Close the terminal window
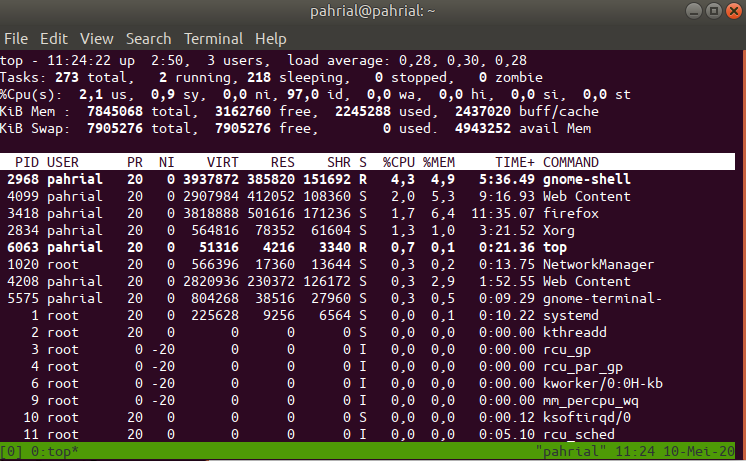746x461 pixels. (734, 11)
